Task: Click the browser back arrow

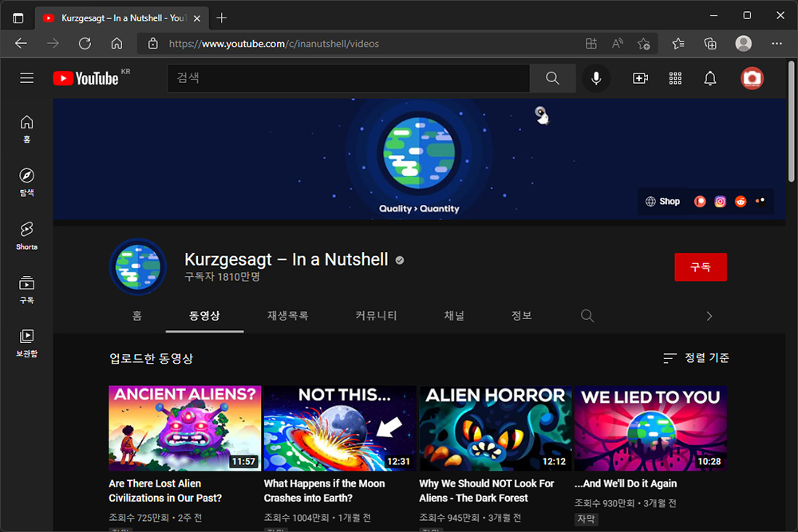Action: click(x=21, y=44)
